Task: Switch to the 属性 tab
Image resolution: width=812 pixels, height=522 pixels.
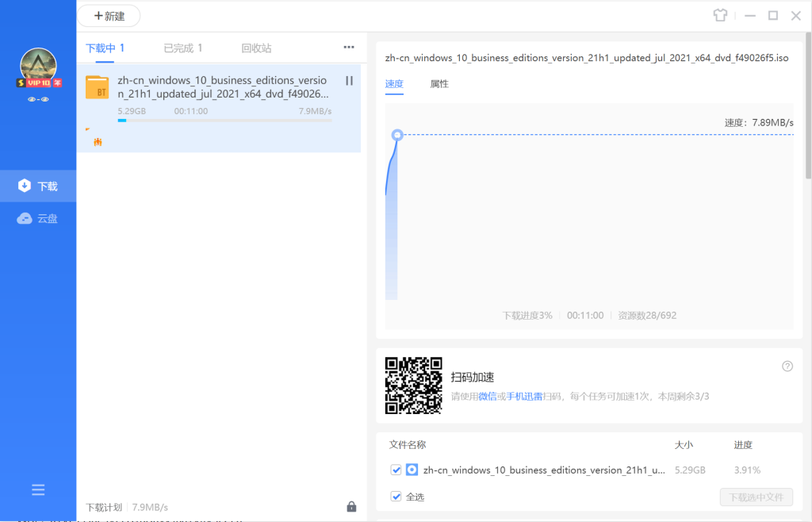Action: 439,83
